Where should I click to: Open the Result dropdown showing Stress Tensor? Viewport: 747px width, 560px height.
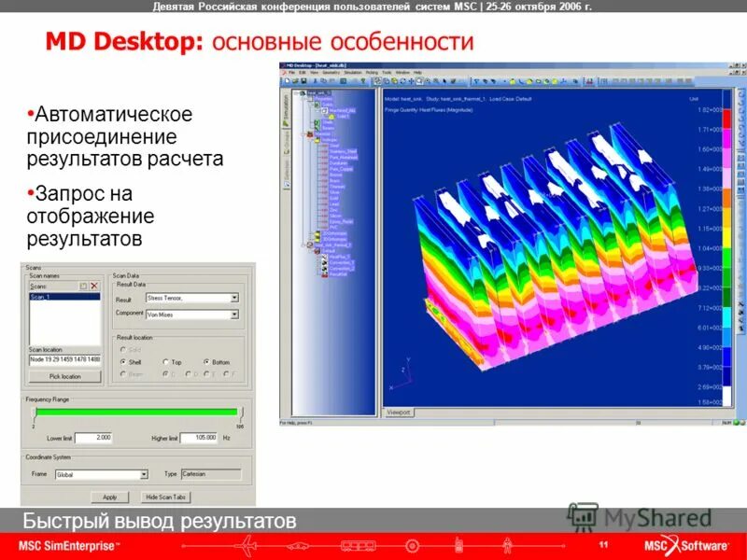point(192,298)
